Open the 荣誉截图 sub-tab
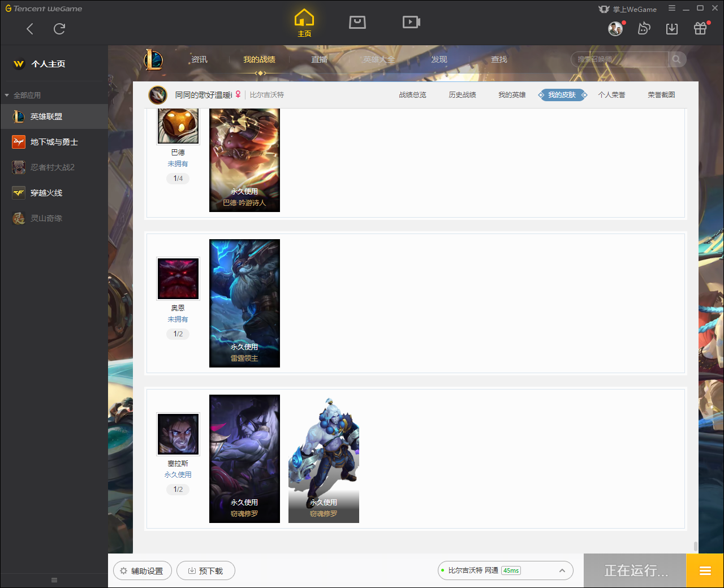This screenshot has width=724, height=588. tap(661, 95)
